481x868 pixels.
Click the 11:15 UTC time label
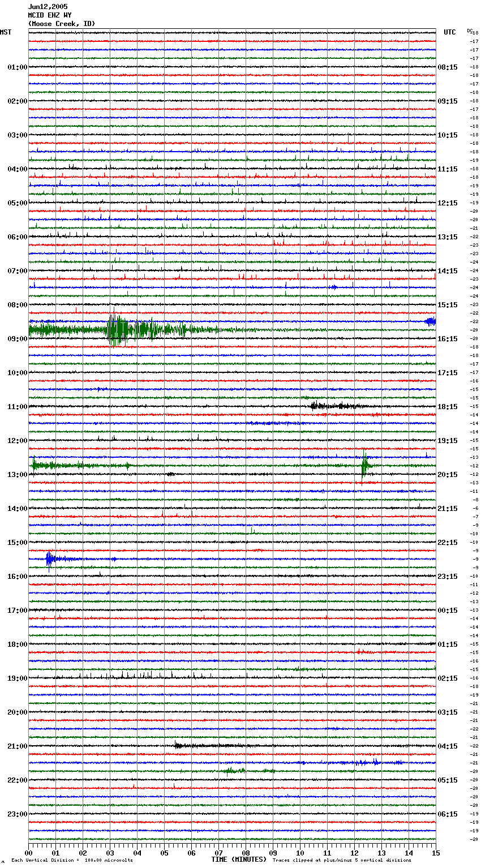pyautogui.click(x=448, y=169)
